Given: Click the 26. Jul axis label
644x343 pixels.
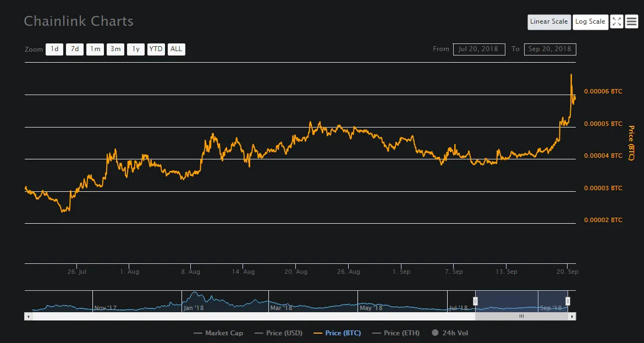Looking at the screenshot, I should pos(77,272).
